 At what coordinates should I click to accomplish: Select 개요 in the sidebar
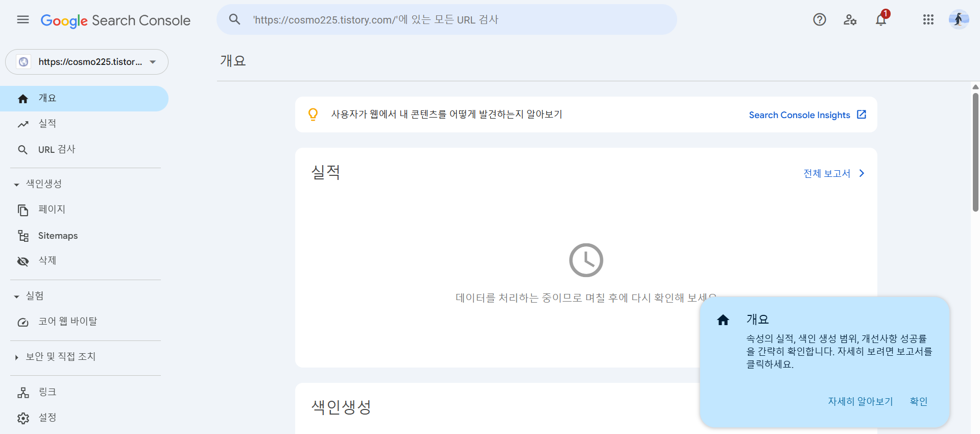[x=84, y=99]
